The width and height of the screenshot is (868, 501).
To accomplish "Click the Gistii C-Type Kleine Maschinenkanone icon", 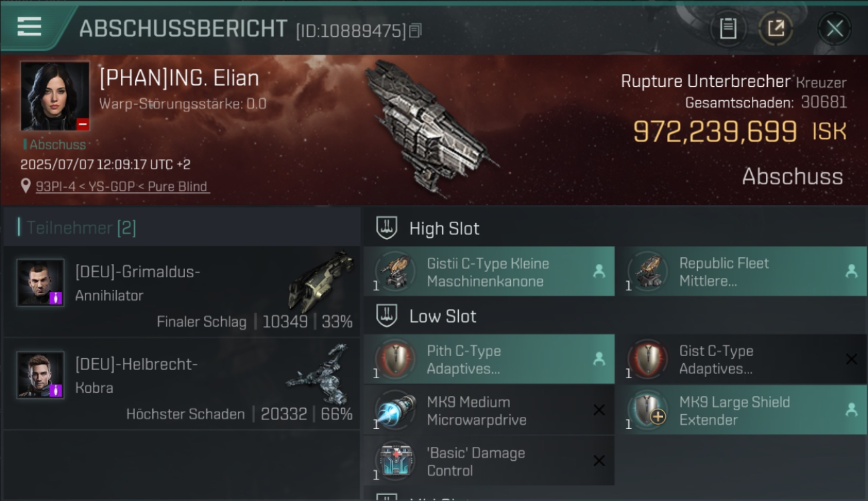I will point(395,272).
